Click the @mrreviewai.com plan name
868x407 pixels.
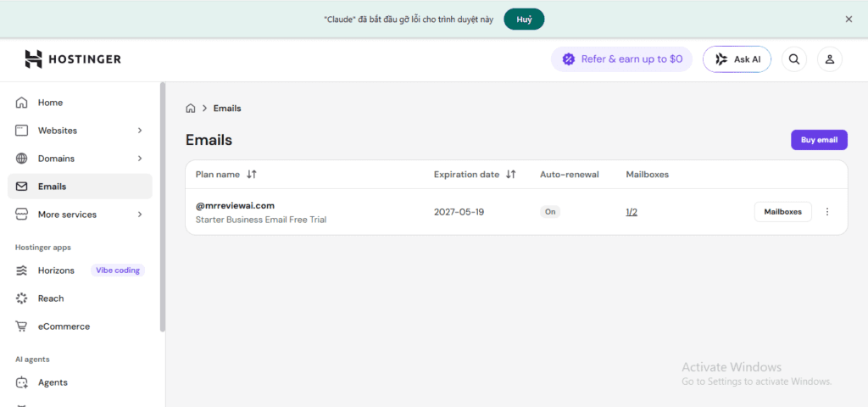coord(236,205)
